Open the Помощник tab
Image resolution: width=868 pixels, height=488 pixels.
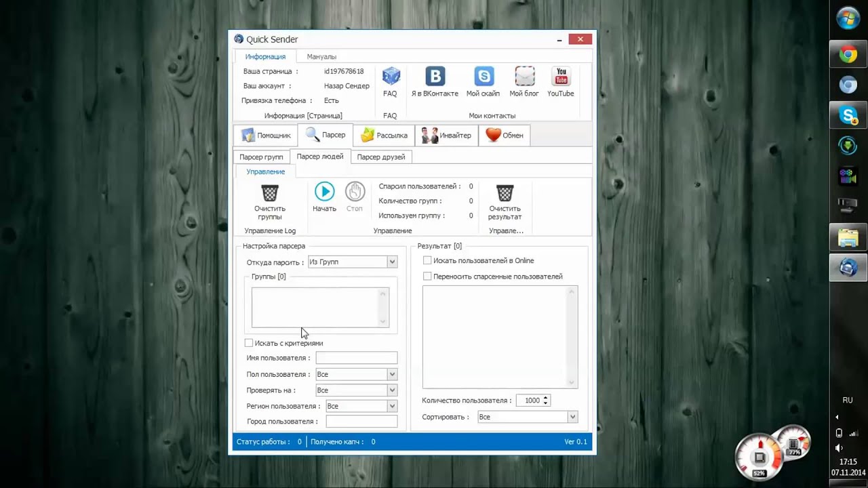[x=266, y=135]
